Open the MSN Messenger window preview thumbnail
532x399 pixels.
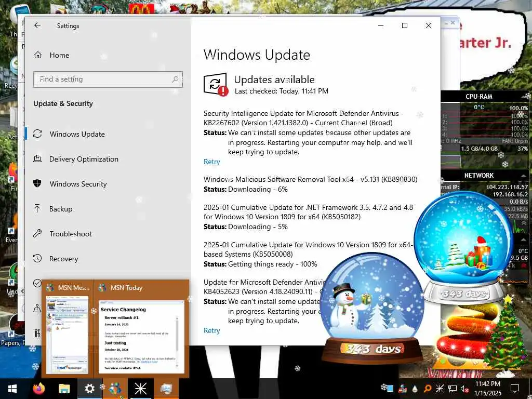67,335
